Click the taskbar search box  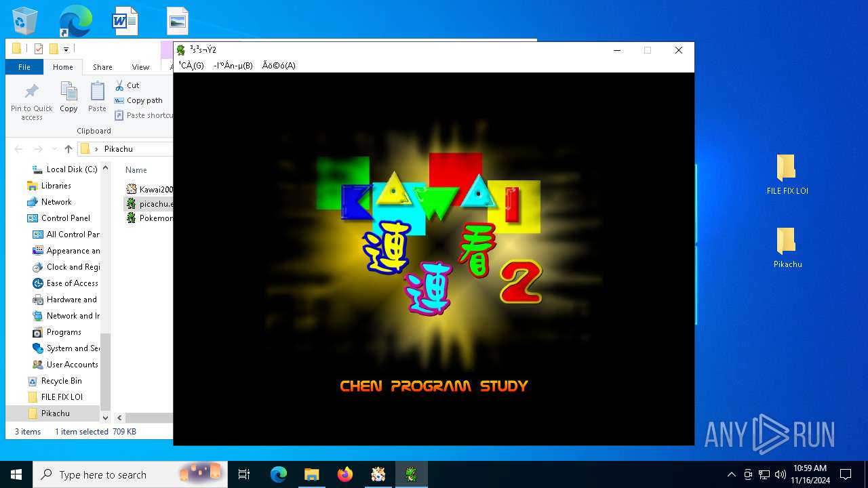coord(130,474)
